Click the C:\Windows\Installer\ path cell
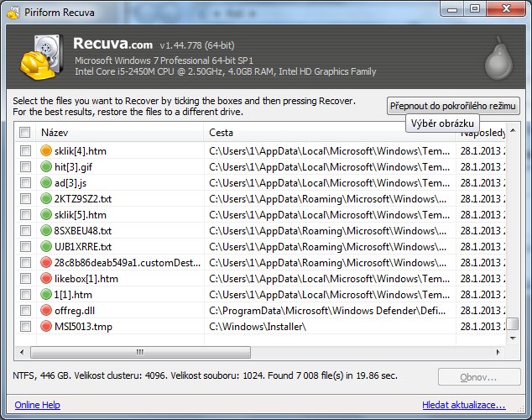The height and width of the screenshot is (420, 532). click(x=258, y=326)
